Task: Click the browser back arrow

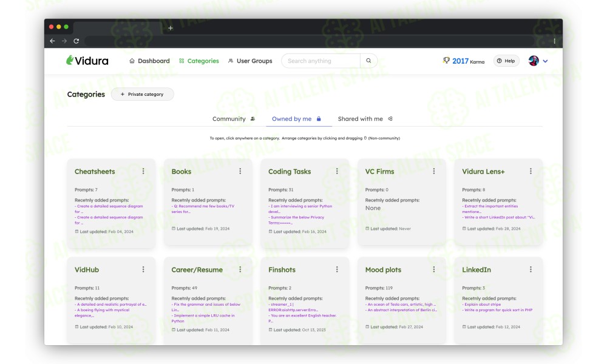Action: point(52,41)
